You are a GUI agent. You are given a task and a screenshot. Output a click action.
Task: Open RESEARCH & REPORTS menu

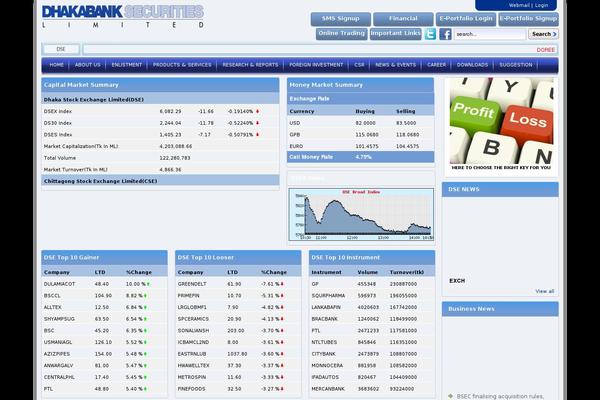pyautogui.click(x=250, y=65)
